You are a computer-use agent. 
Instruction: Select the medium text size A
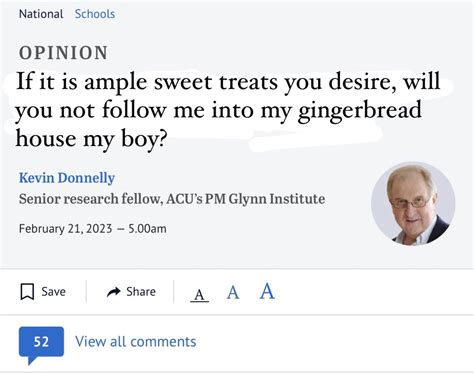tap(233, 293)
